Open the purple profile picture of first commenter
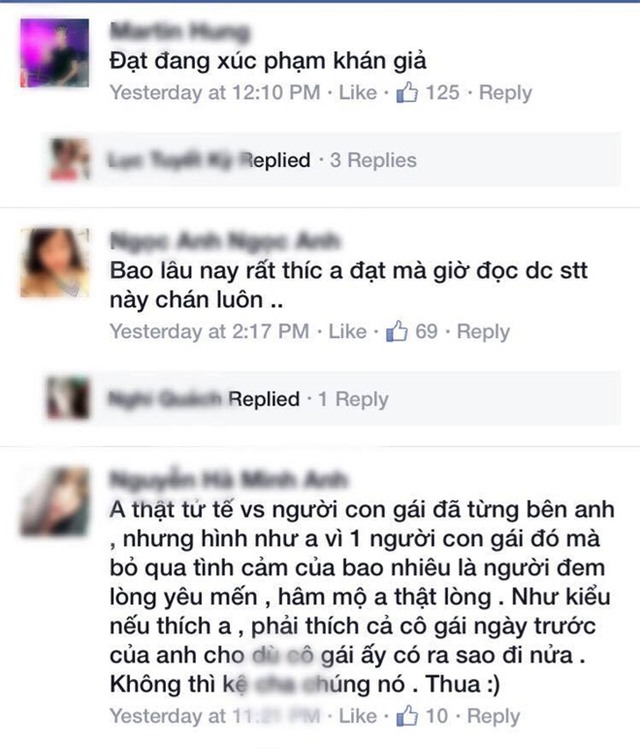 [54, 53]
